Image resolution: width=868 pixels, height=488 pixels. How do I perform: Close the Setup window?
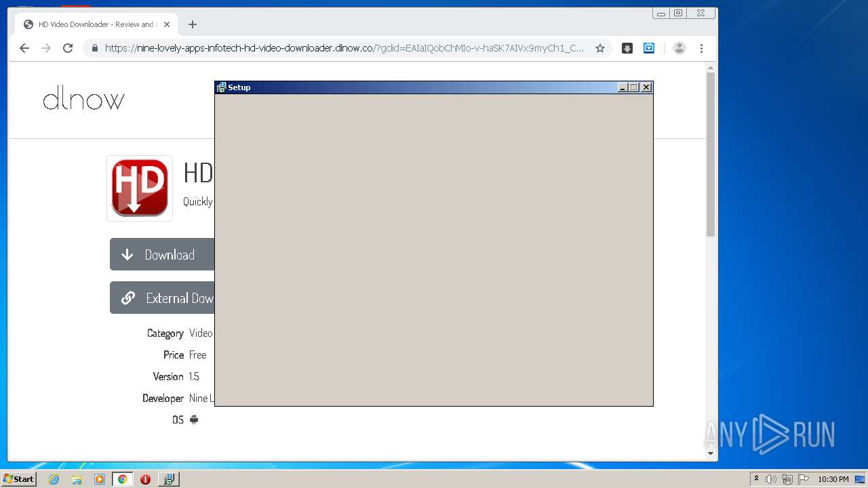(646, 87)
